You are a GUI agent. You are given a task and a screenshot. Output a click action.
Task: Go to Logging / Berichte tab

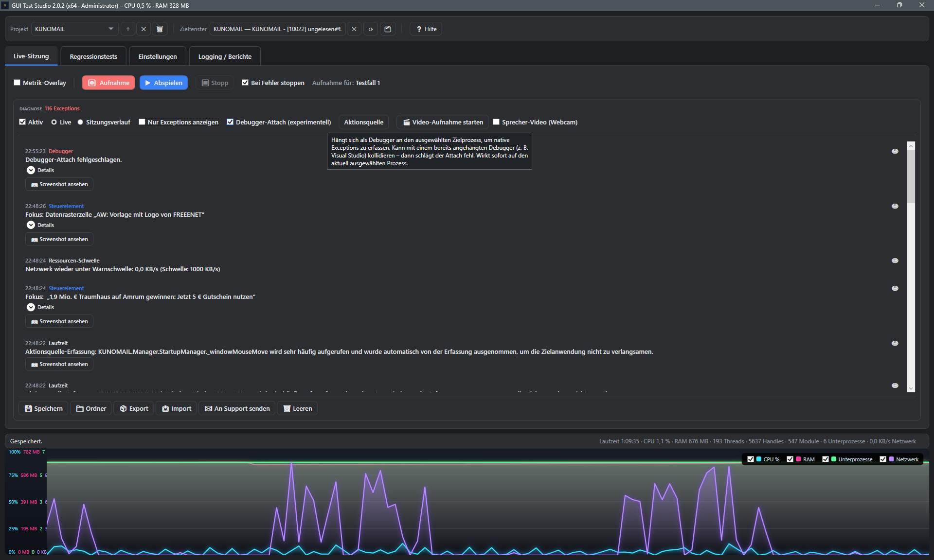(x=225, y=56)
